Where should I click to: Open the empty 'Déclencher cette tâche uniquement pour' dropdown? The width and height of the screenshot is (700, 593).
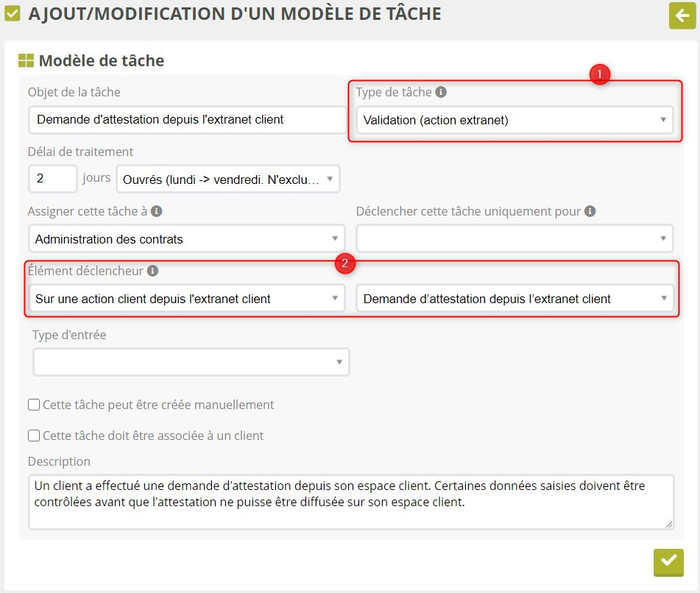click(514, 238)
